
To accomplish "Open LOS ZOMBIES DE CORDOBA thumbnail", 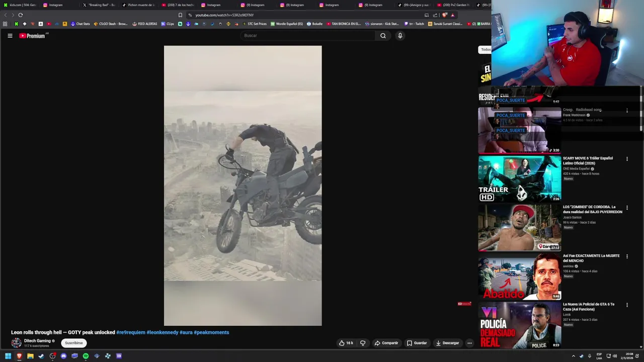I will (x=519, y=227).
